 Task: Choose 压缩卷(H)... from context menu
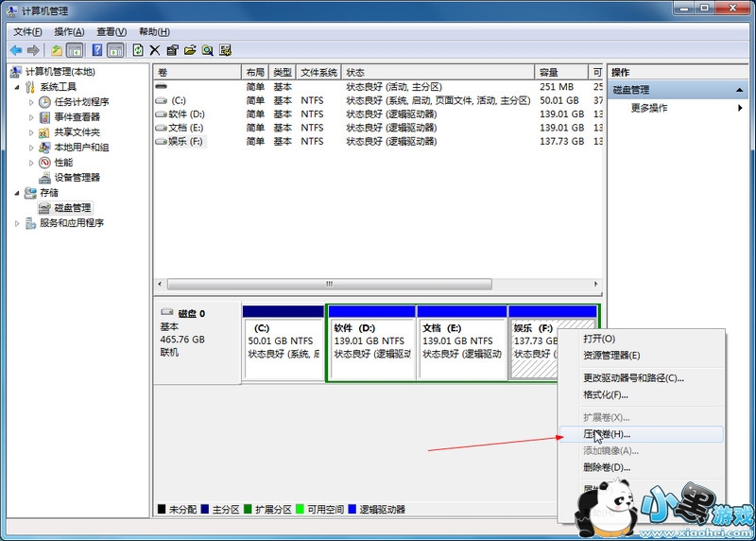pyautogui.click(x=607, y=434)
